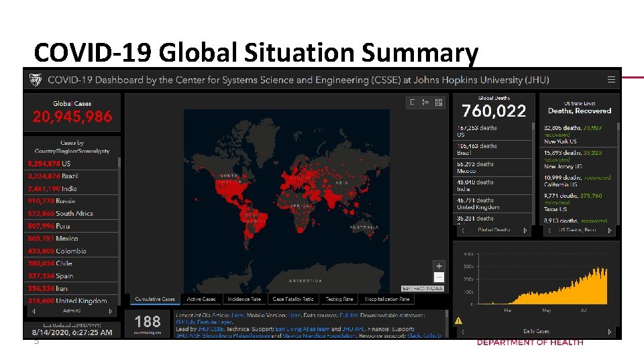This screenshot has height=362, width=644.
Task: Click the US state list scrollbar
Action: click(618, 172)
